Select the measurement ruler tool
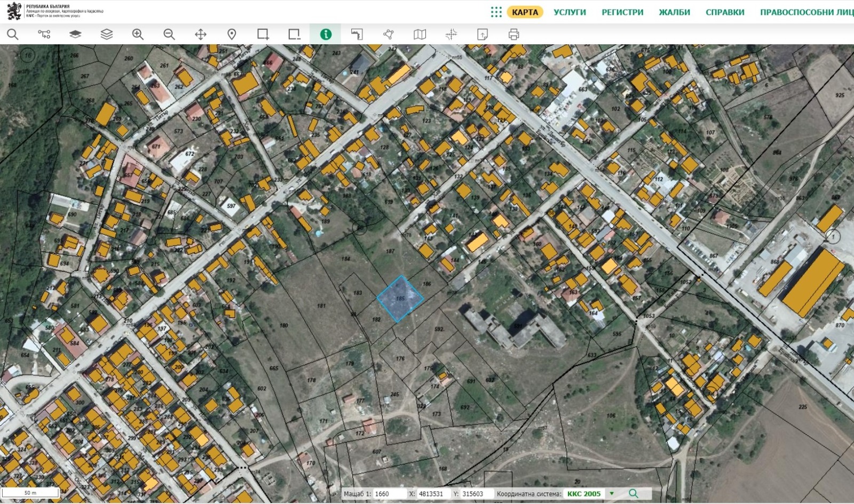Screen dimensions: 854x504 coord(357,35)
